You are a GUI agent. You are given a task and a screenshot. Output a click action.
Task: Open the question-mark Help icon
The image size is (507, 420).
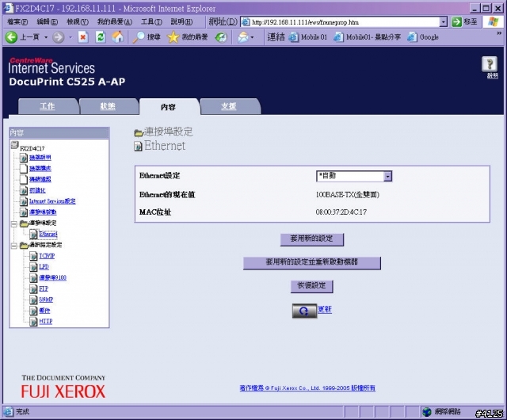[x=490, y=64]
